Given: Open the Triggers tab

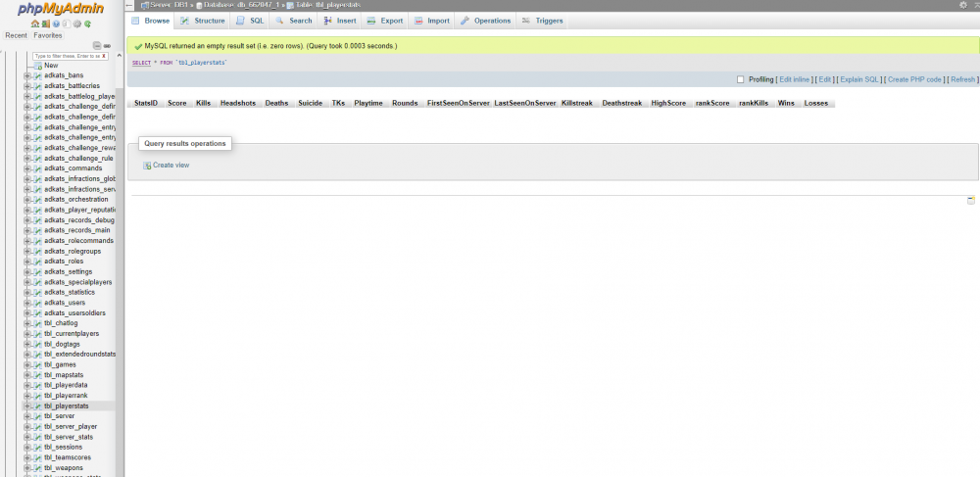Looking at the screenshot, I should point(543,21).
